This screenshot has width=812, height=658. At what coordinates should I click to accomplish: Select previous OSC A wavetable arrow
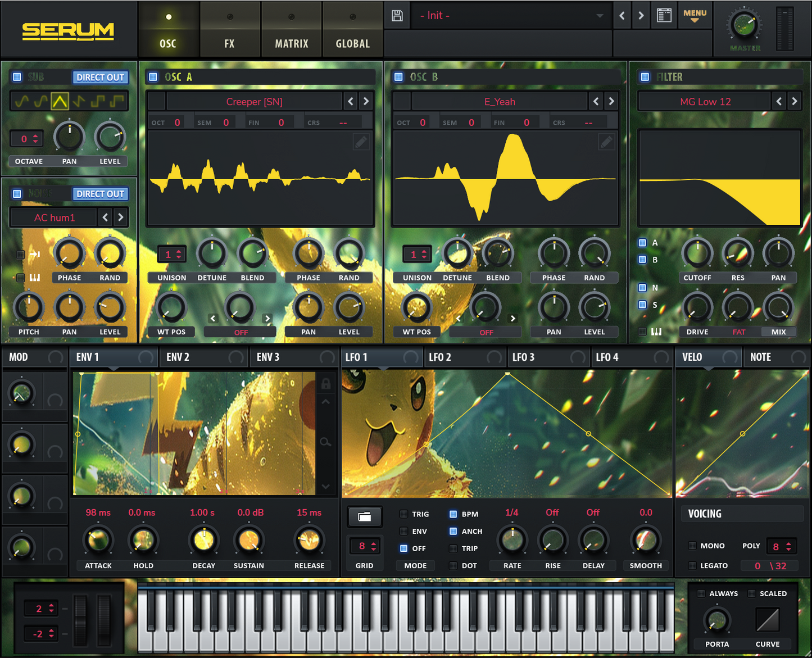tap(351, 101)
